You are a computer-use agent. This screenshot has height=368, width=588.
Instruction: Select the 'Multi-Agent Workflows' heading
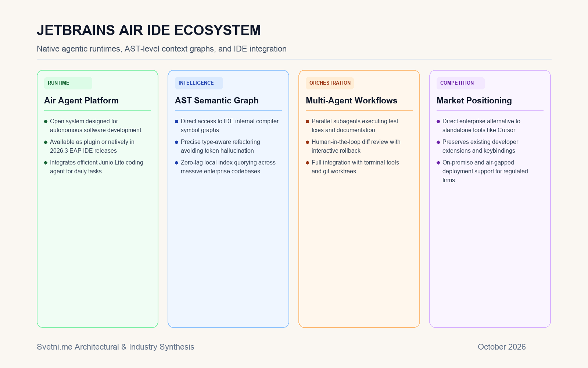(x=351, y=100)
